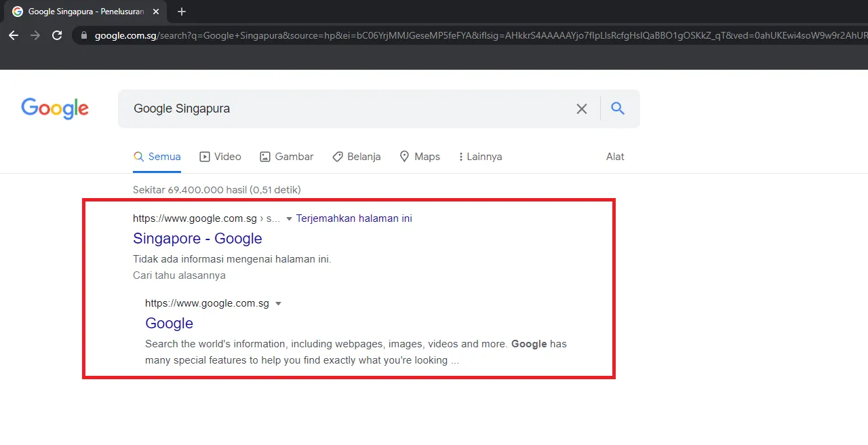This screenshot has height=445, width=868.
Task: Click the indented result's https://www.google.com.sg URL text
Action: click(x=207, y=303)
